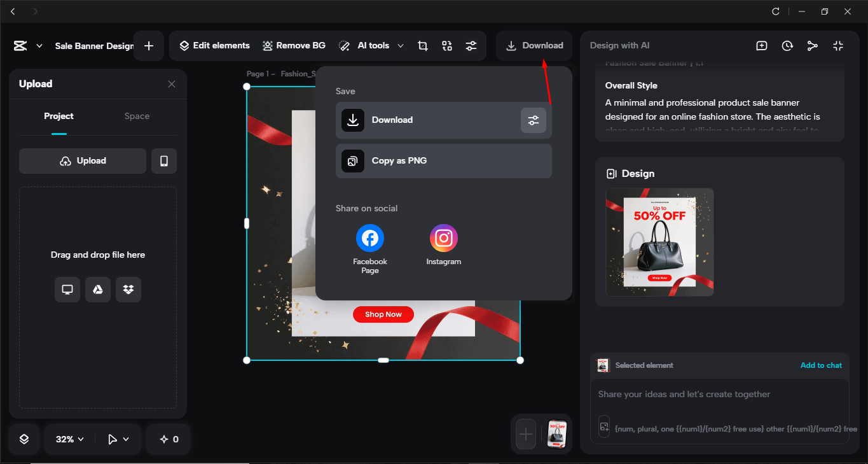Open the AI tools dropdown
The width and height of the screenshot is (868, 464).
coord(401,45)
